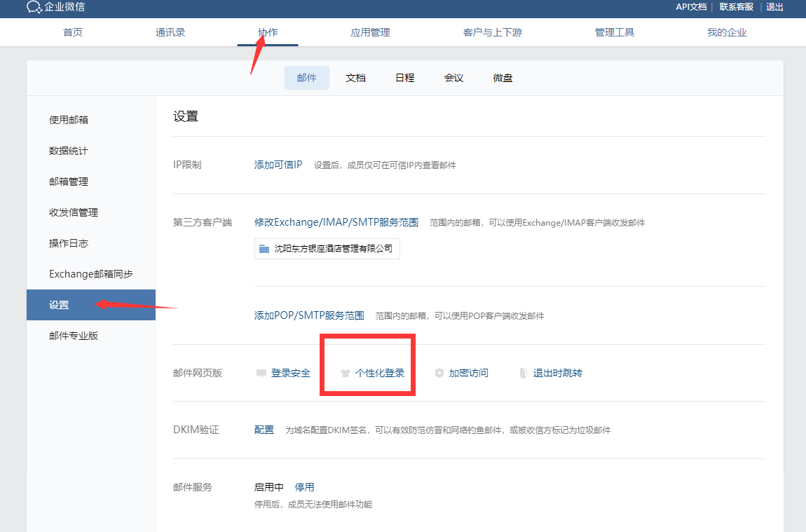Open the 个性化登录 setting link

pyautogui.click(x=380, y=373)
